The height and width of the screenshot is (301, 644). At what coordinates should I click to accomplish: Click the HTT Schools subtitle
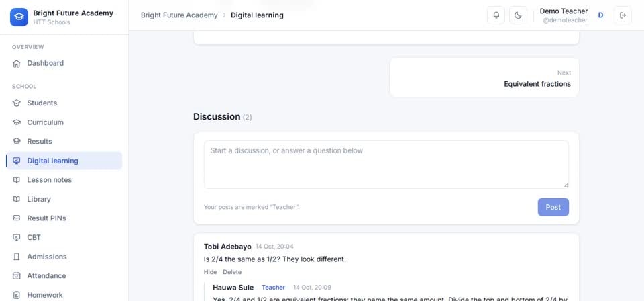[x=52, y=22]
